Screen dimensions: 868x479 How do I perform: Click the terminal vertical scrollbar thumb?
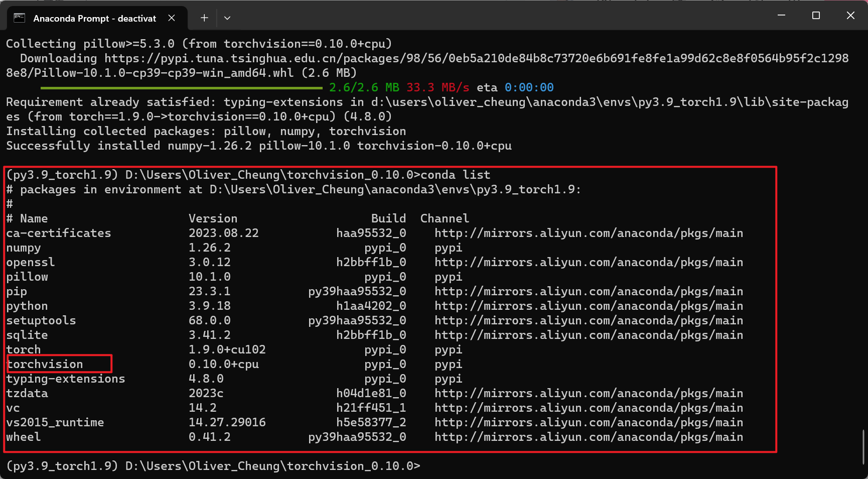(x=864, y=447)
